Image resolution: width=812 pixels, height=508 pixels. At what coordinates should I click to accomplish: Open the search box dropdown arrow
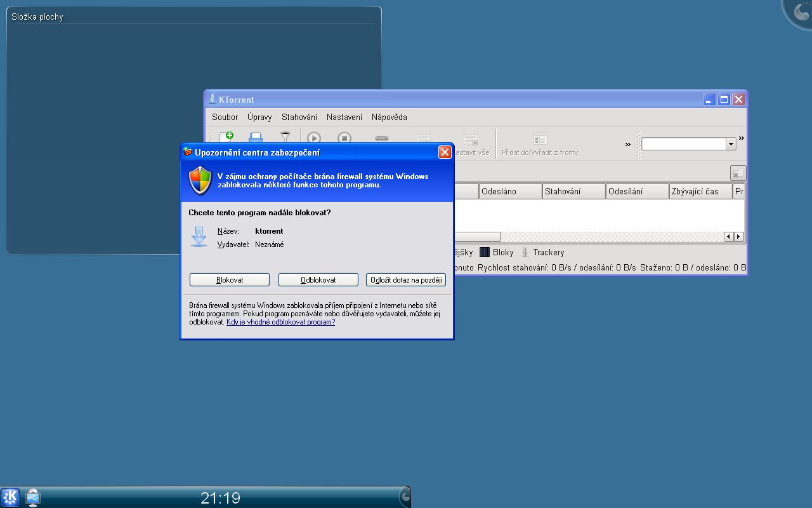731,144
